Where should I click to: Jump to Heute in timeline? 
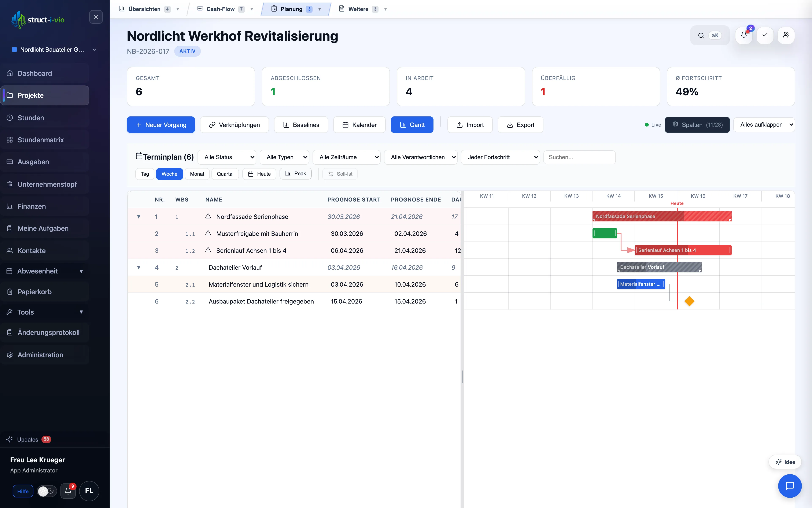259,174
